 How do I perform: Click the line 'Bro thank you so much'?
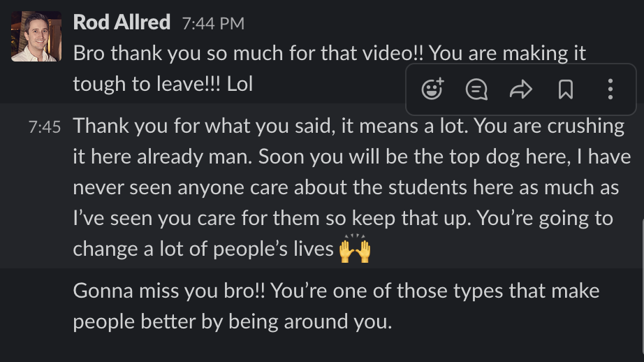pos(329,53)
